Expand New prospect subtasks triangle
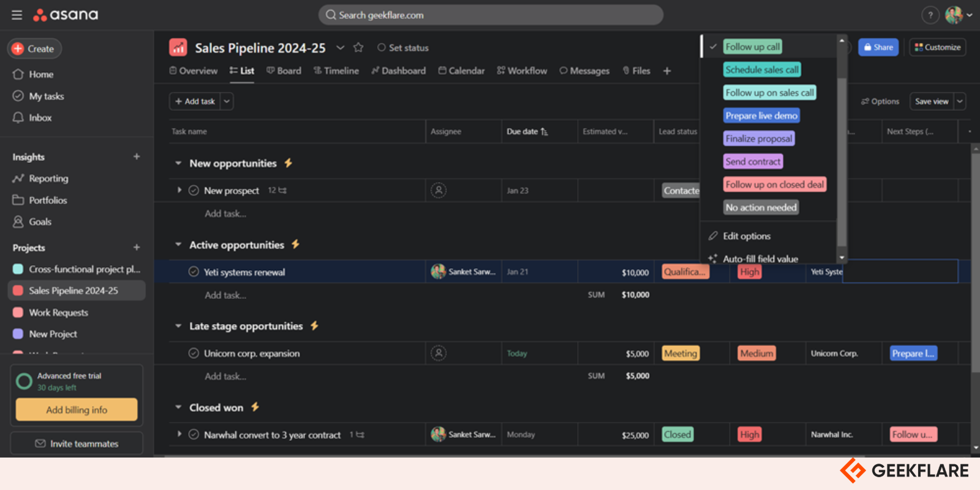This screenshot has height=490, width=980. (179, 190)
